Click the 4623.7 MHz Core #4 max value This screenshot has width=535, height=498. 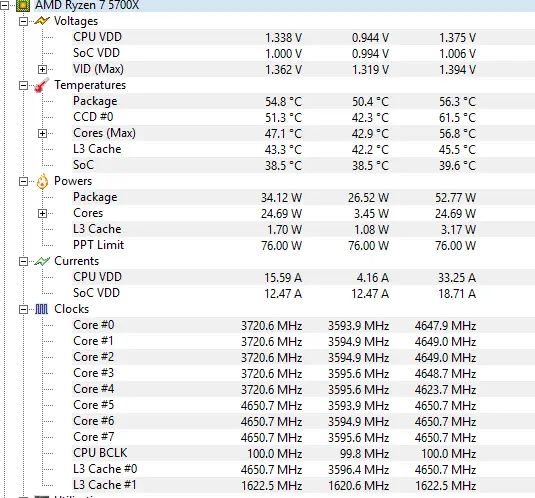coord(446,390)
